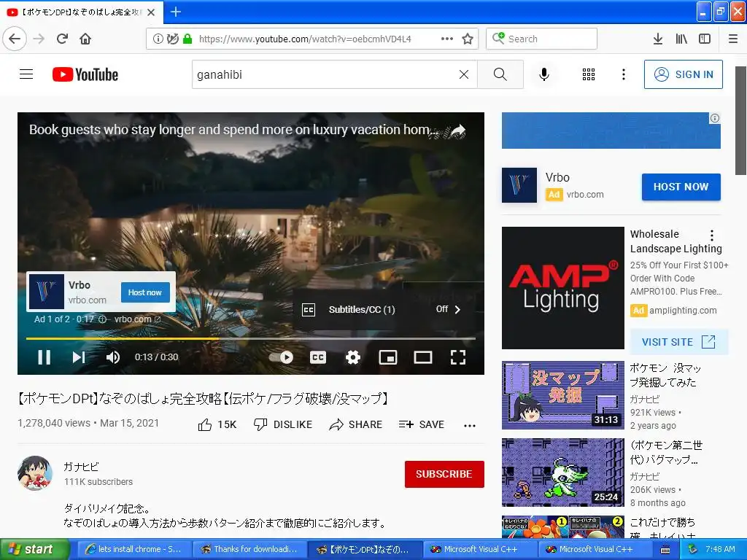Enable miniplayer mode

click(388, 357)
